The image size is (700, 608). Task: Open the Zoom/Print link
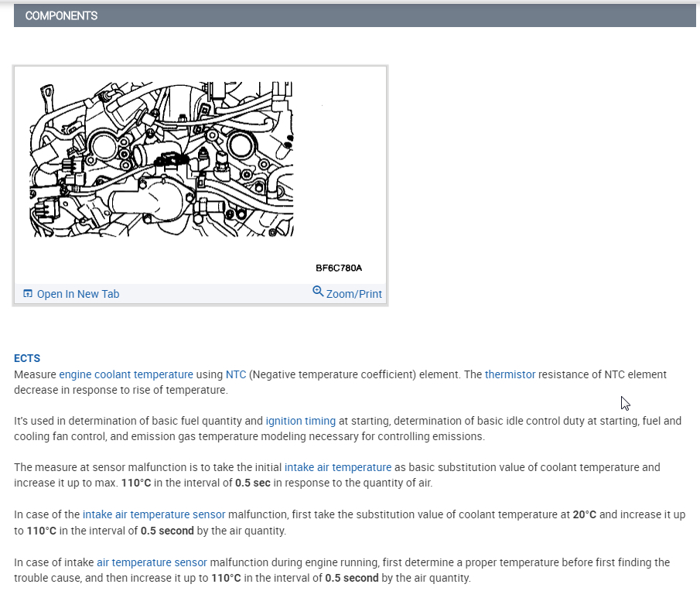353,294
